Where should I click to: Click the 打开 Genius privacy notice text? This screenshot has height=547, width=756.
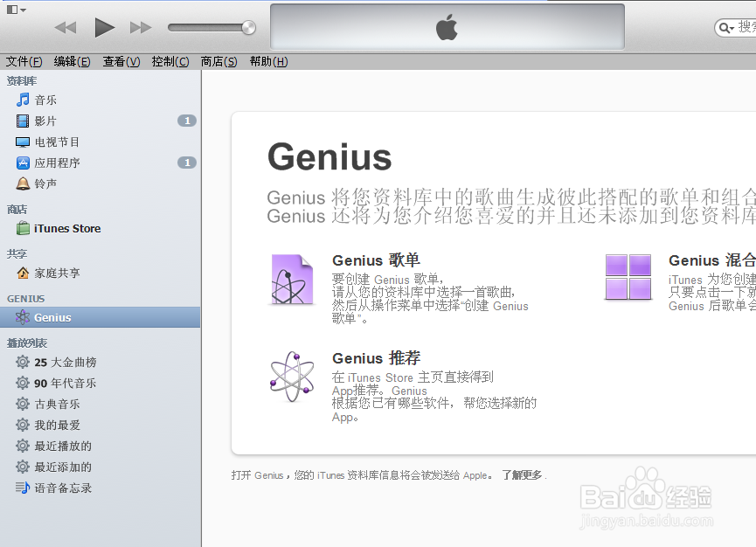(x=362, y=475)
